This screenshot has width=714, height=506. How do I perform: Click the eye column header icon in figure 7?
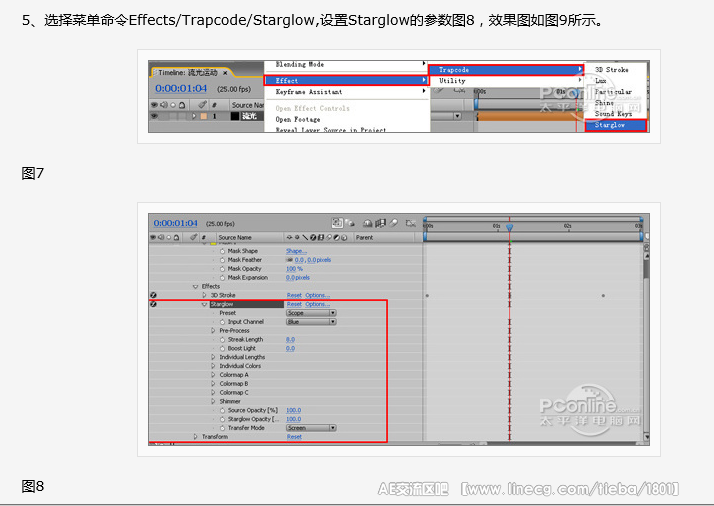[154, 105]
